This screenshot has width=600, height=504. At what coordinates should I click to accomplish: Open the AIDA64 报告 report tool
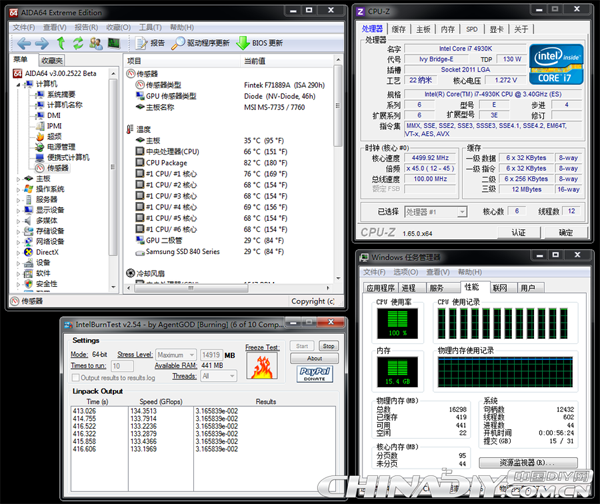[150, 43]
